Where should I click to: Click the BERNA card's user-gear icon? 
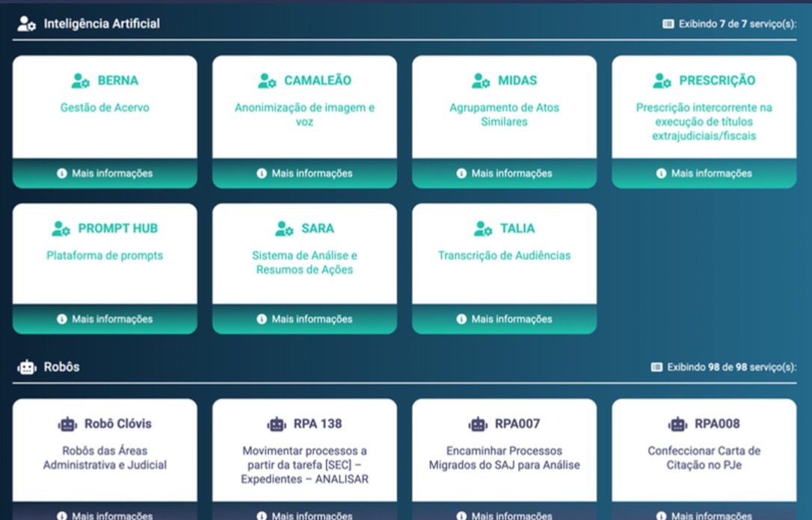pos(80,81)
